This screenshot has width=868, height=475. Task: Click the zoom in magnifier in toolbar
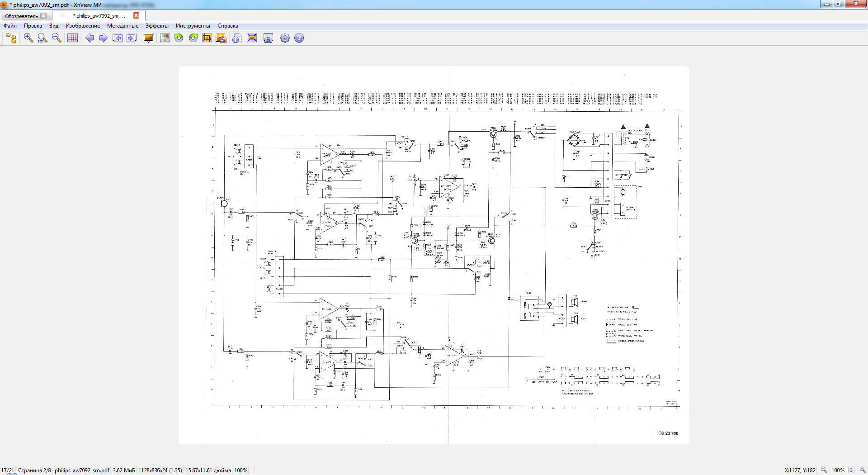click(28, 38)
